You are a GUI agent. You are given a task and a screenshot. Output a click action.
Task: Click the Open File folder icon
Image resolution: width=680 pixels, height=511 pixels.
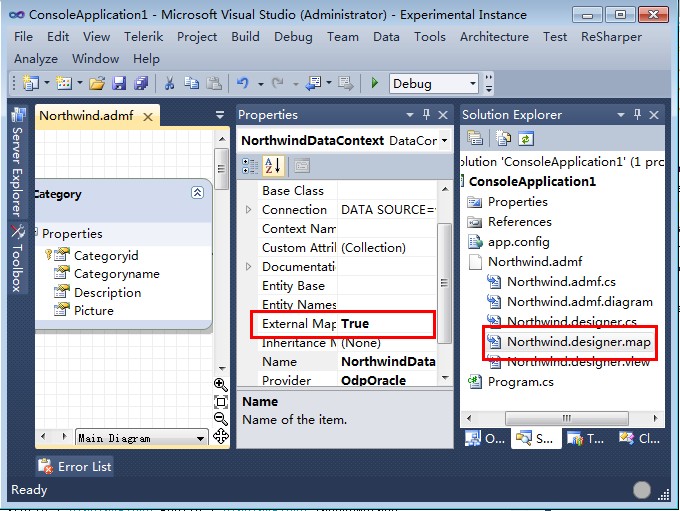click(97, 83)
